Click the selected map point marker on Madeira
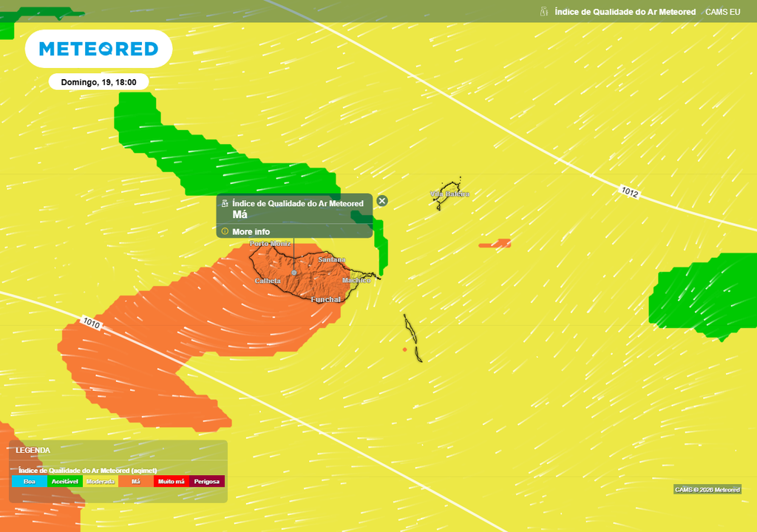The height and width of the screenshot is (532, 757). (x=294, y=273)
